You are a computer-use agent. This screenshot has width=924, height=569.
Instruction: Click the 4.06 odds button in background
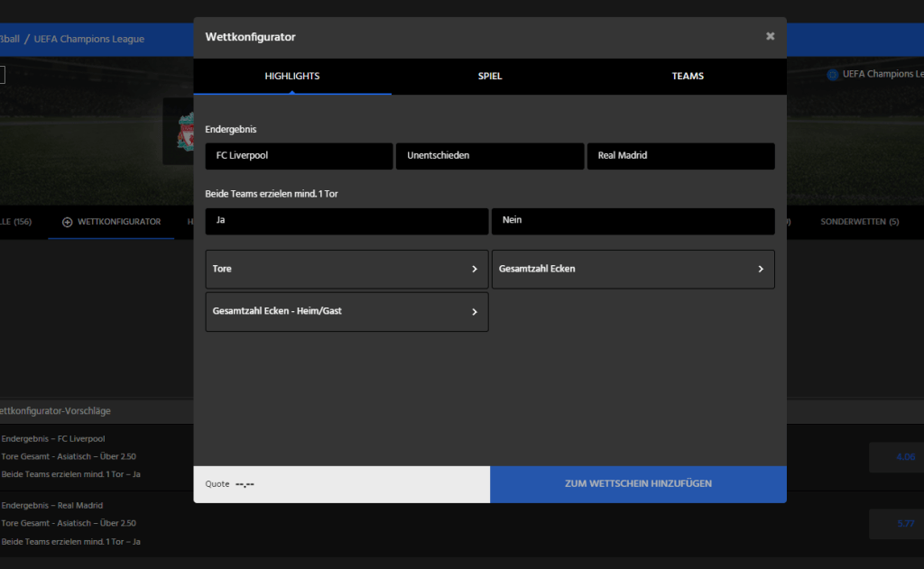(896, 457)
